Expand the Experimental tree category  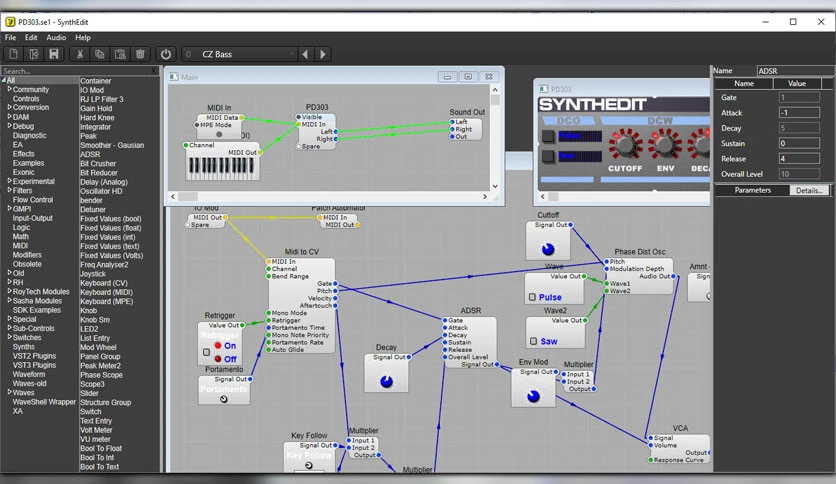coord(10,181)
